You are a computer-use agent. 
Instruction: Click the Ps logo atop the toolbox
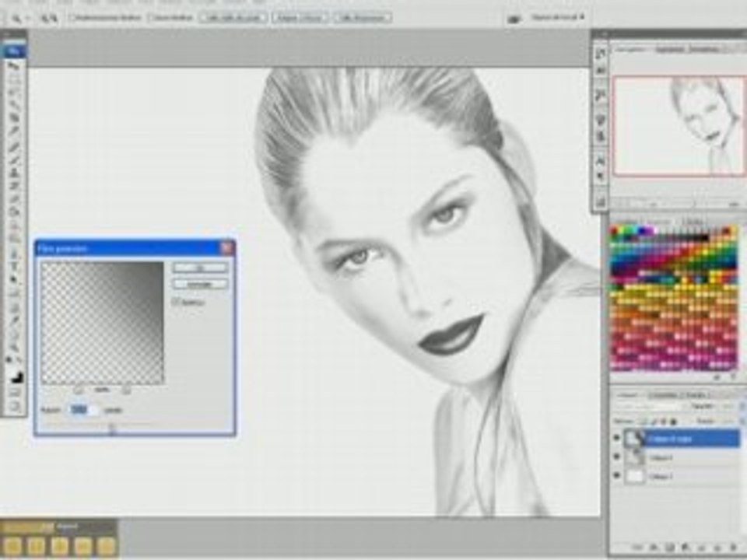pos(14,51)
